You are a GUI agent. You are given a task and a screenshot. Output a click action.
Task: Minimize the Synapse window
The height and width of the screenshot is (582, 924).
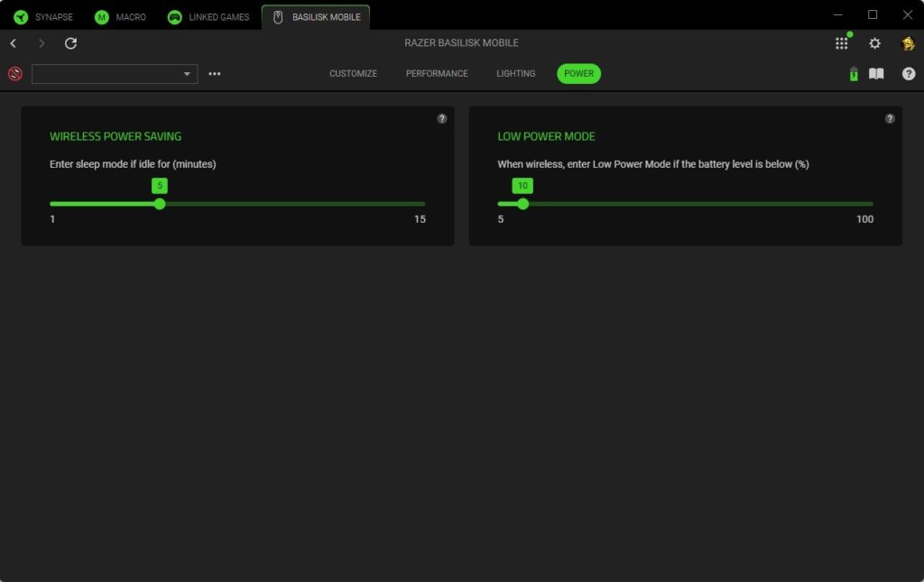click(x=838, y=14)
